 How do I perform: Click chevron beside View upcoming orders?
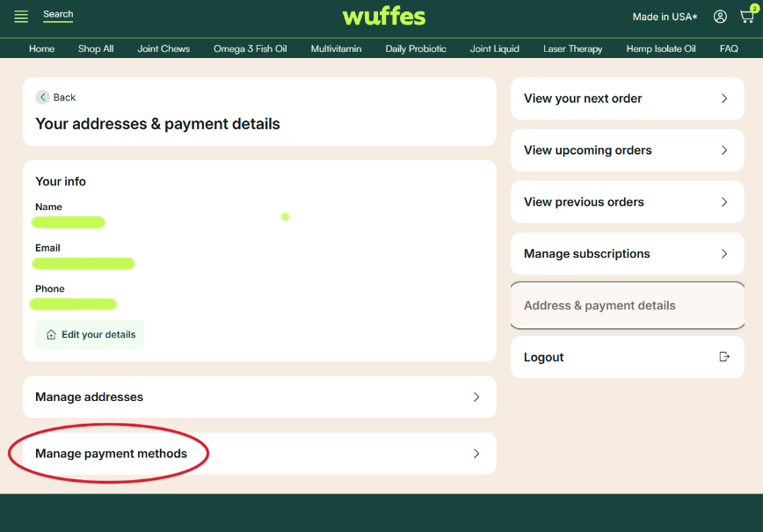tap(724, 150)
